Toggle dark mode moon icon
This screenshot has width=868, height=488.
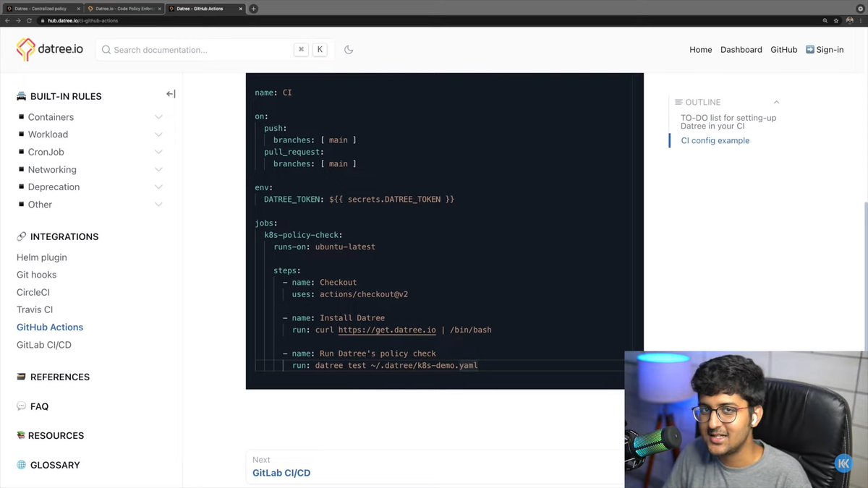point(348,50)
